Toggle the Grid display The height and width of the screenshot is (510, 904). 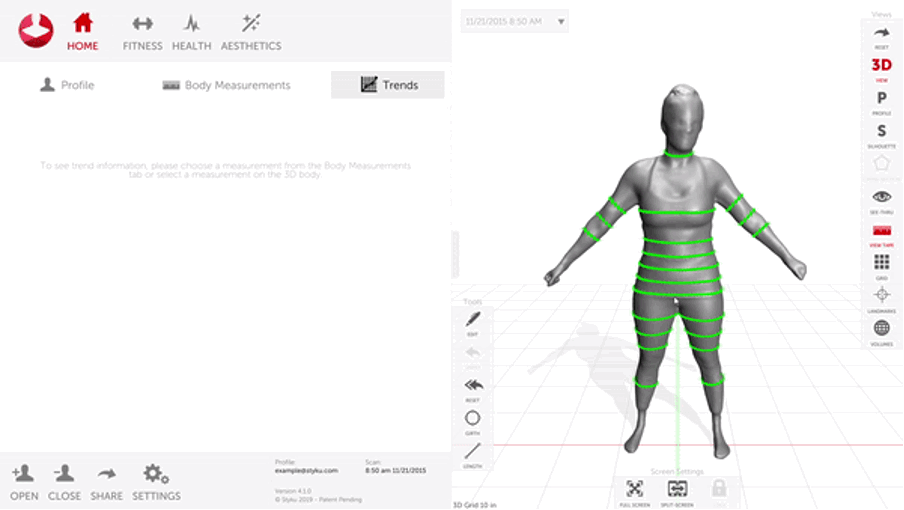coord(882,267)
